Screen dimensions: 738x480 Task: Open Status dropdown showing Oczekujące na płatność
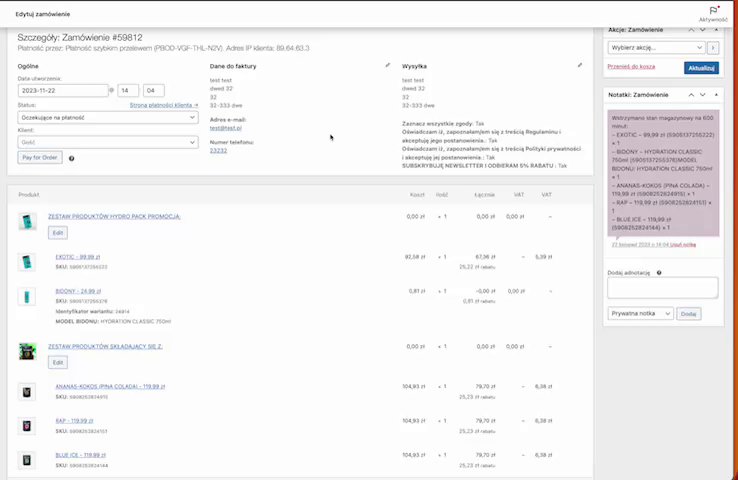[x=108, y=117]
